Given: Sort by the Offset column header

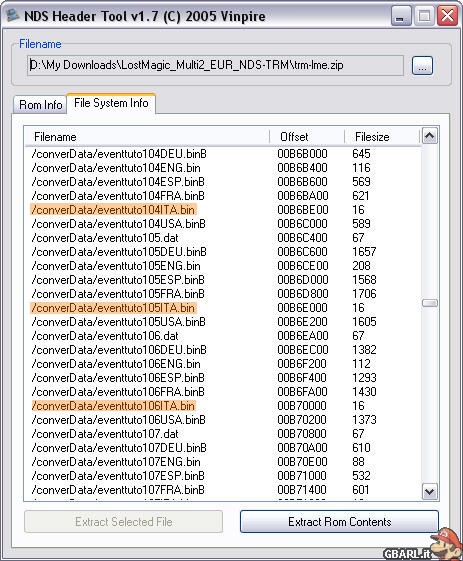Looking at the screenshot, I should pos(307,137).
